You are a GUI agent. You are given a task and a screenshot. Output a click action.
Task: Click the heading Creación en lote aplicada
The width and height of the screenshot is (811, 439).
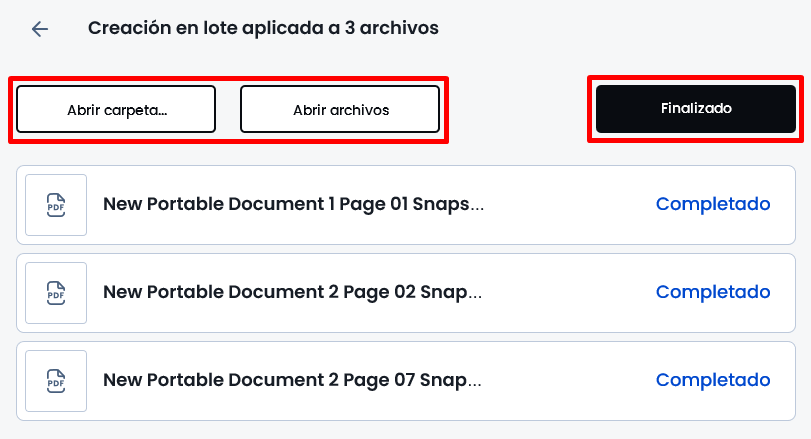point(206,28)
